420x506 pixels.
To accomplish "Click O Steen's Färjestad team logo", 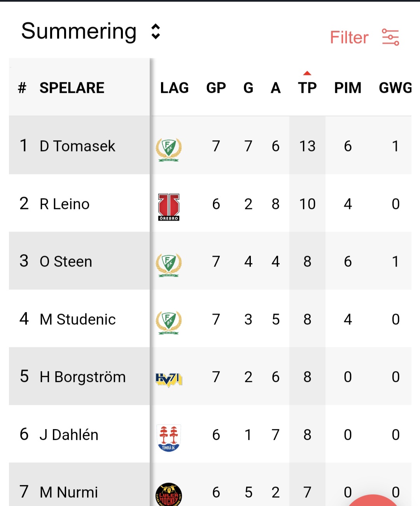I will coord(169,265).
